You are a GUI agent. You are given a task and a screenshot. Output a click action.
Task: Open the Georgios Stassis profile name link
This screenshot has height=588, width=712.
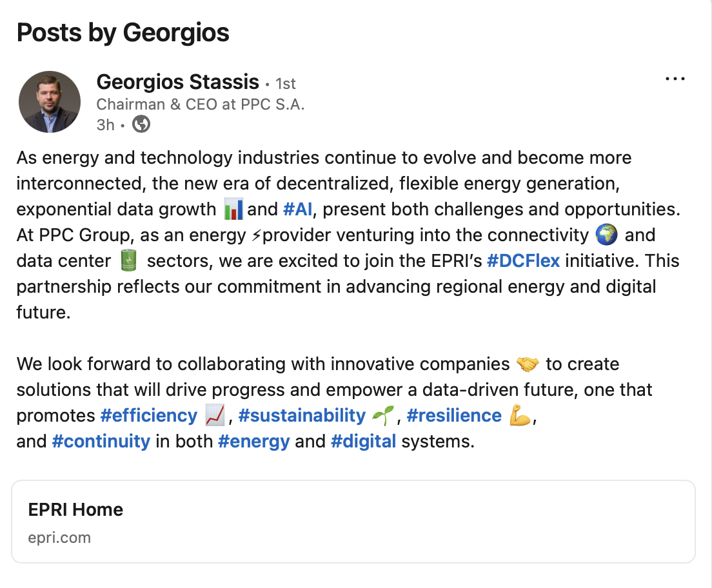pyautogui.click(x=177, y=82)
